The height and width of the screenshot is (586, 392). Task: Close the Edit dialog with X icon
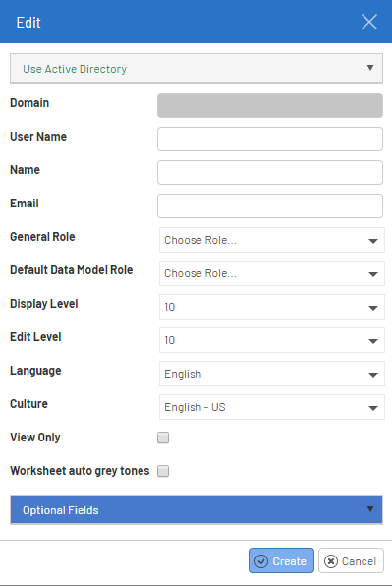coord(369,22)
